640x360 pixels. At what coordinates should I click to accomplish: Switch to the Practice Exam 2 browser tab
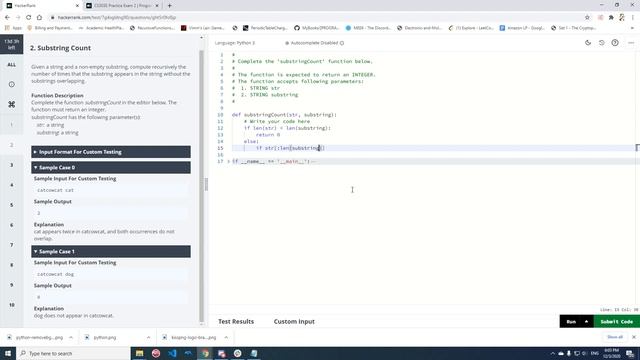122,6
